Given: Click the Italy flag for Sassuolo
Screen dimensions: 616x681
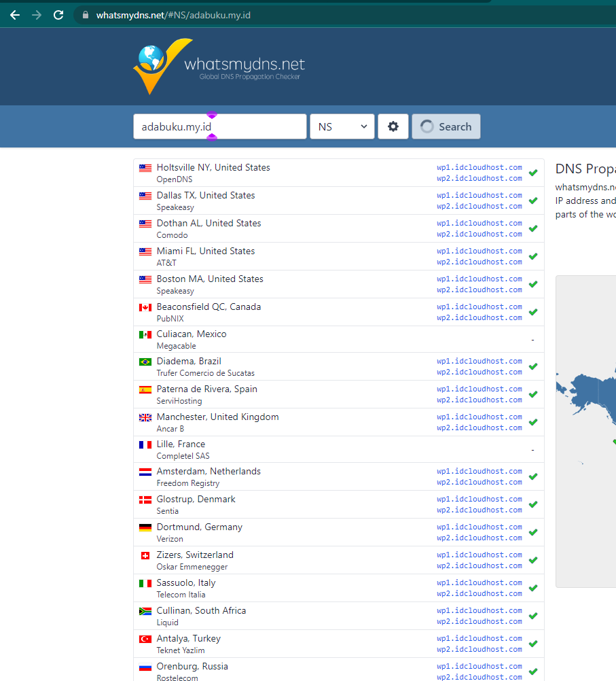Looking at the screenshot, I should (x=145, y=583).
